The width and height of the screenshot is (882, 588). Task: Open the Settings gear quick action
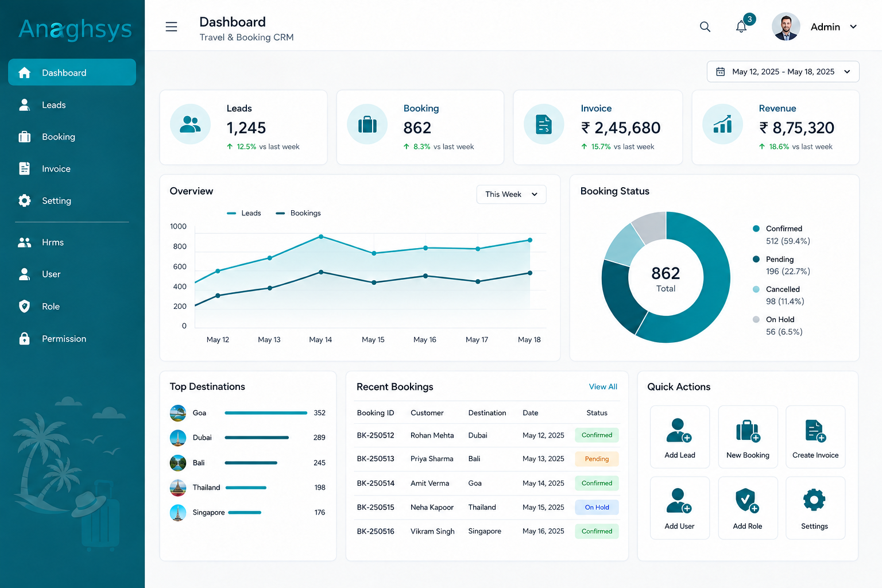[815, 508]
